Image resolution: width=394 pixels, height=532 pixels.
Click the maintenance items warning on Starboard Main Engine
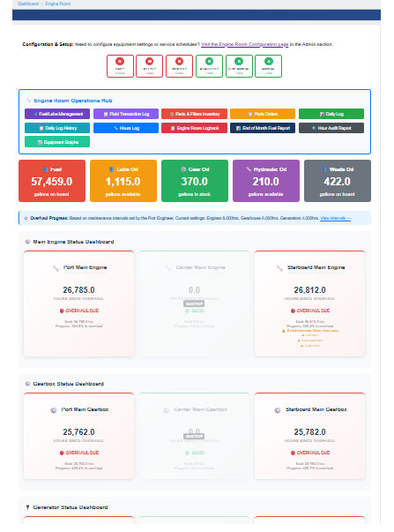click(x=310, y=331)
